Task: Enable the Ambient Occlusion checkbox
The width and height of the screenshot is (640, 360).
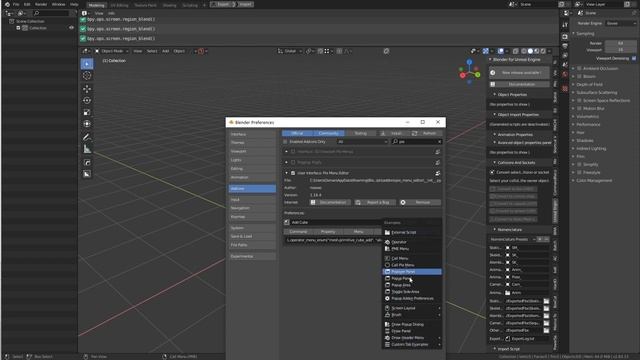Action: point(579,69)
